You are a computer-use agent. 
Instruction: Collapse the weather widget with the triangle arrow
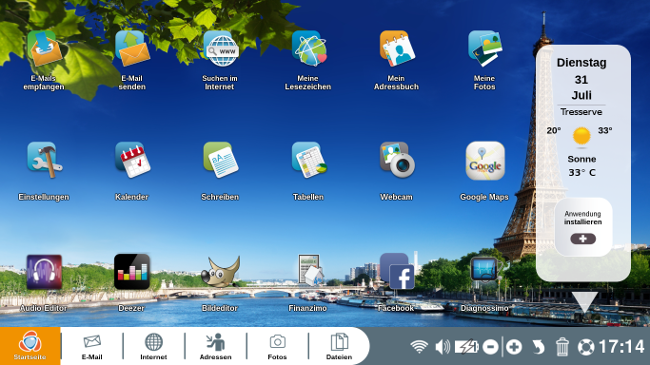tap(585, 302)
